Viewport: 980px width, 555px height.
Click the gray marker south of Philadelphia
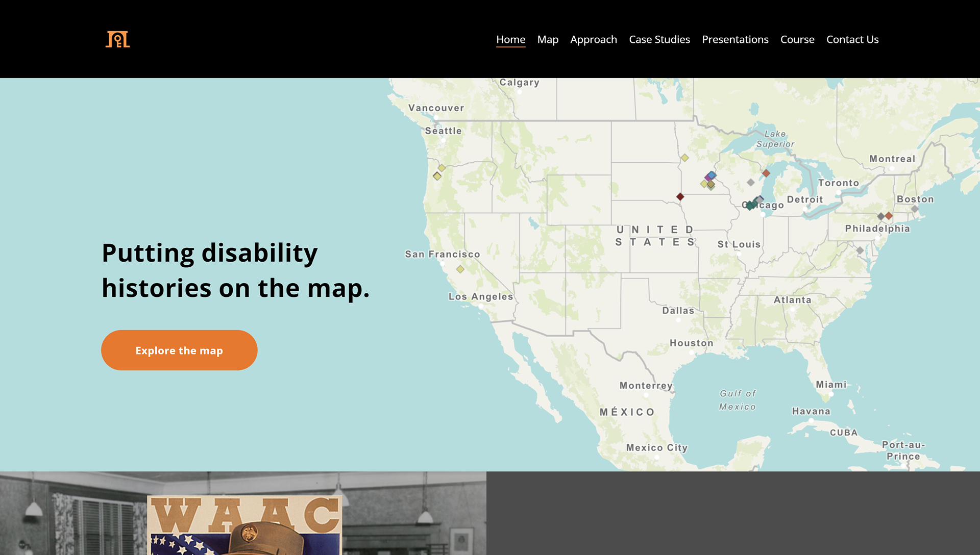coord(860,250)
